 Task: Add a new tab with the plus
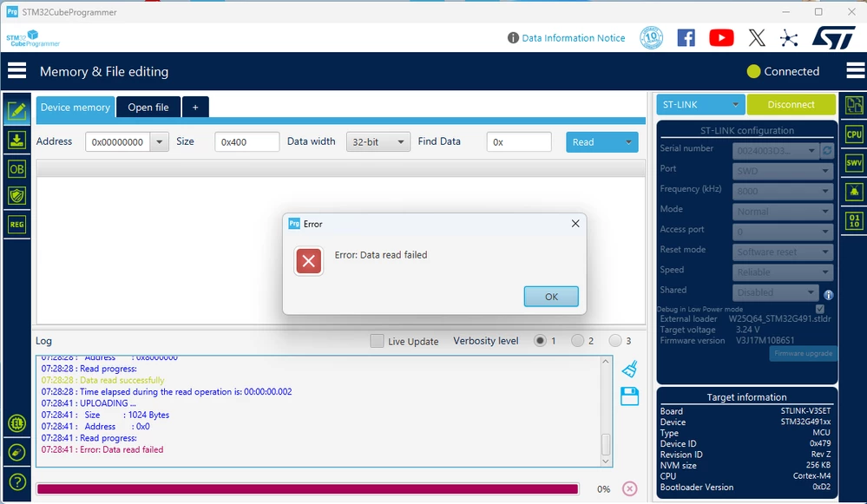[195, 108]
